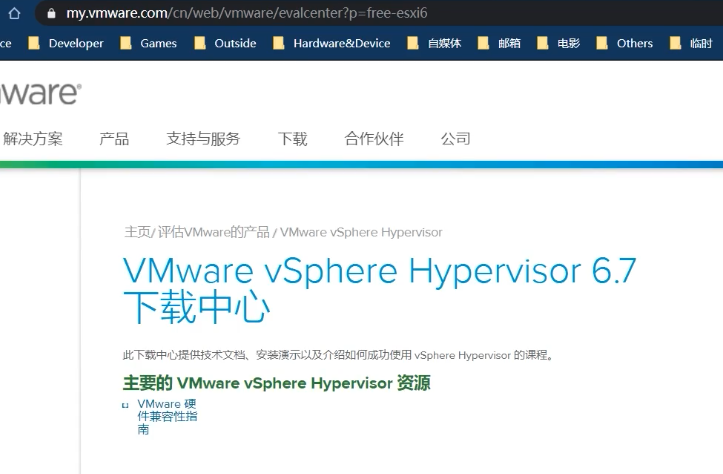The height and width of the screenshot is (474, 723).
Task: Go to 评估VMware的产品 breadcrumb link
Action: (213, 232)
